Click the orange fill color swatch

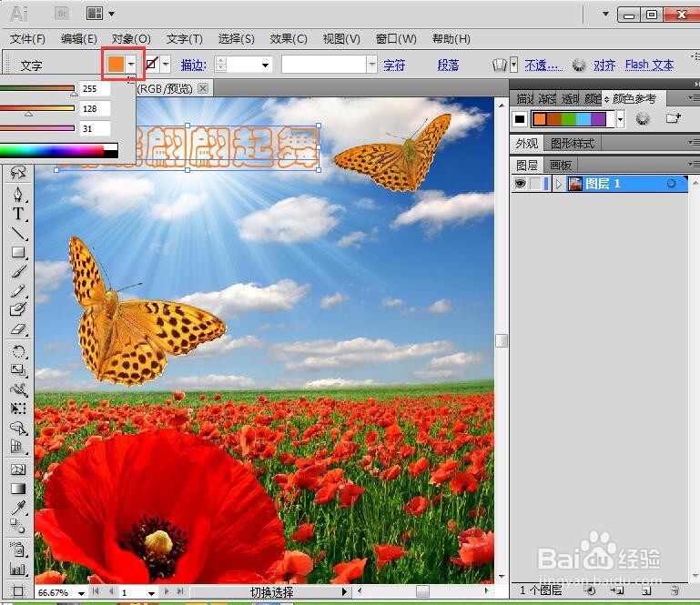point(116,65)
